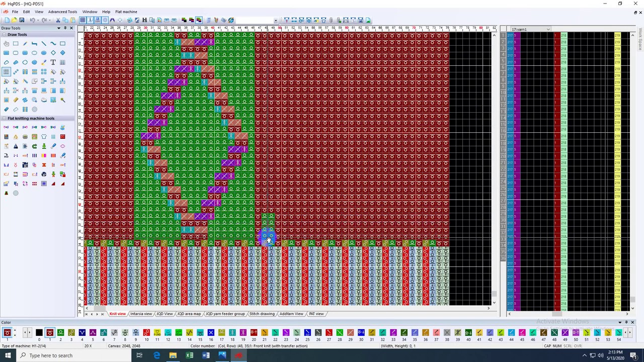Select the blue eraser draw tool
Screen dimensions: 644x362
pos(6,109)
